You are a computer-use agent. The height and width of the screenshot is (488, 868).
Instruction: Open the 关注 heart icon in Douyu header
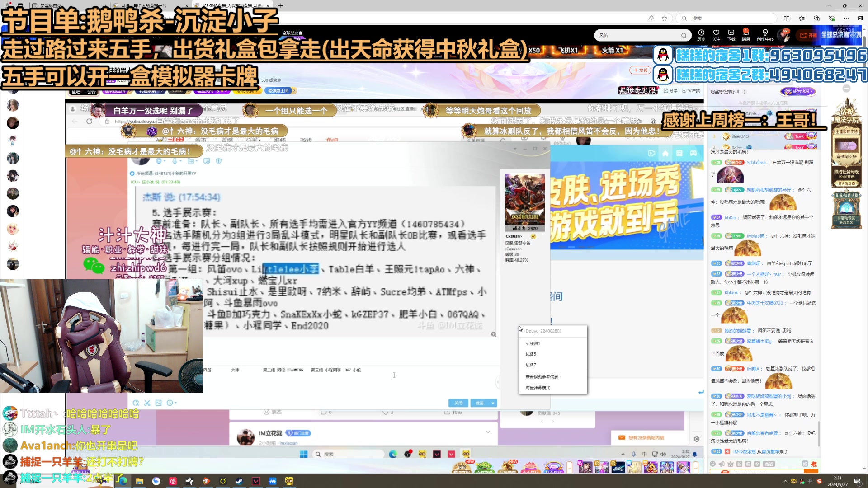point(716,35)
